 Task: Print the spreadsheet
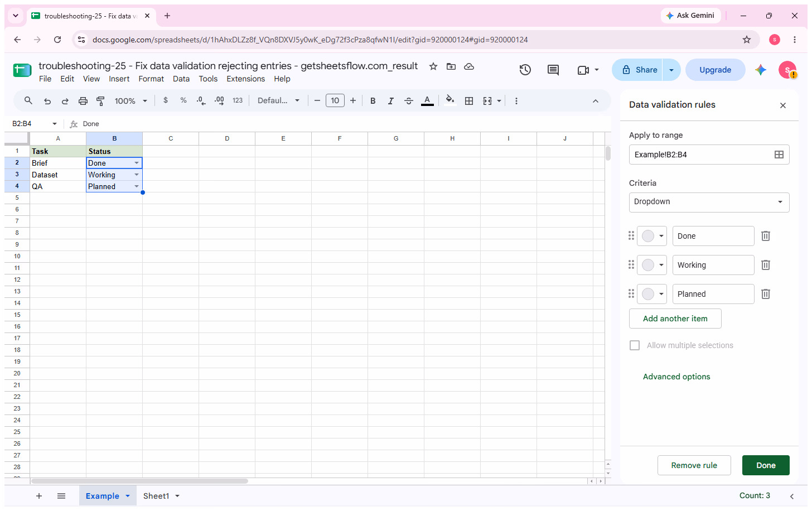click(x=83, y=101)
